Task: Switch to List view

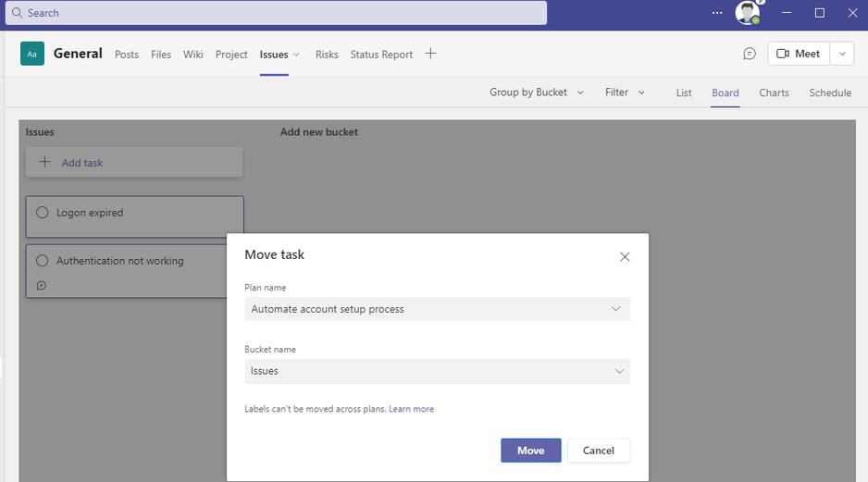Action: (x=684, y=93)
